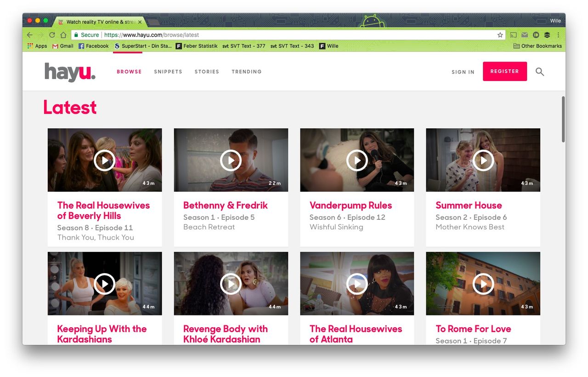
Task: Click the Wille profile name button
Action: pos(555,21)
